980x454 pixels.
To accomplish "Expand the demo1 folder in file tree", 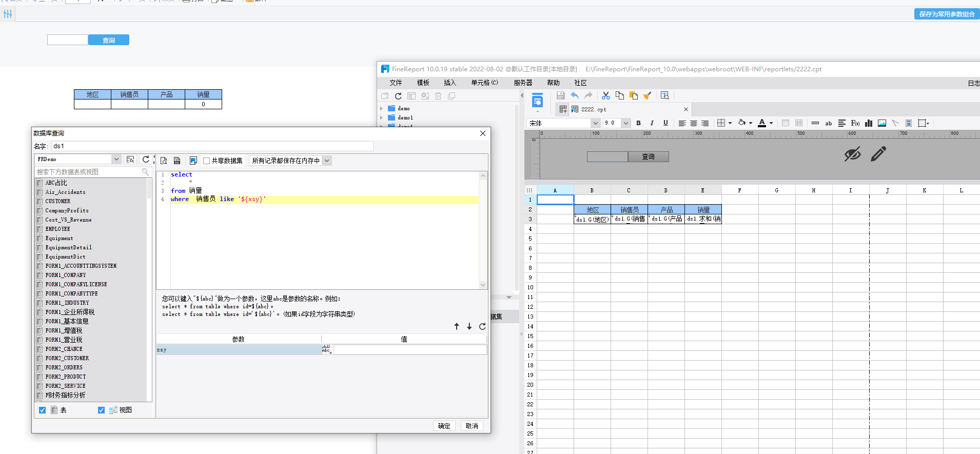I will click(x=381, y=117).
